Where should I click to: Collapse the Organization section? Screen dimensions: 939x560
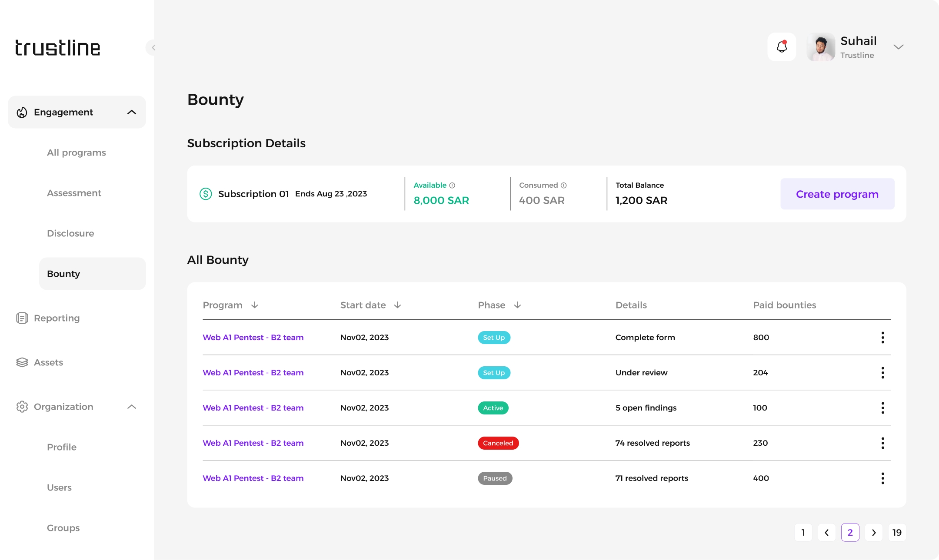[x=132, y=407]
